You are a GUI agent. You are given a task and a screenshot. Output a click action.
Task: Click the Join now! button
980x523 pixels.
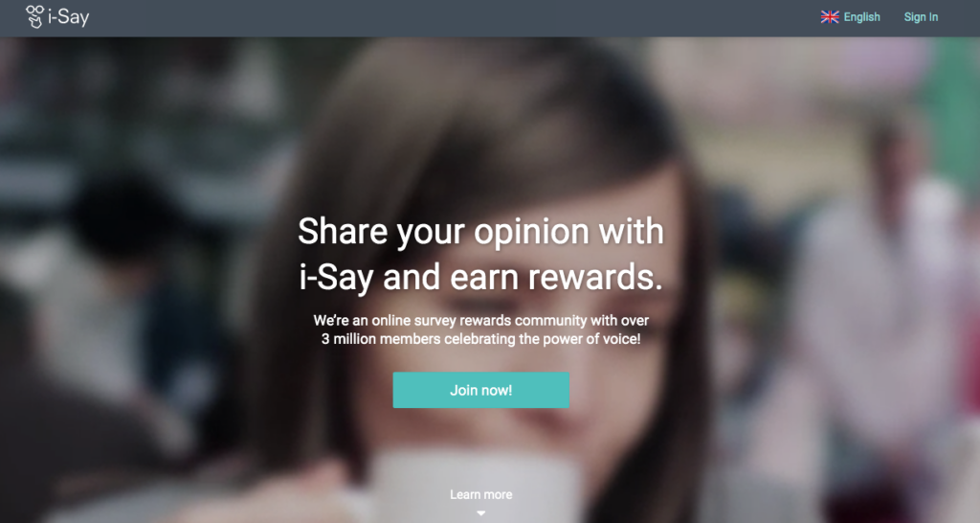480,390
